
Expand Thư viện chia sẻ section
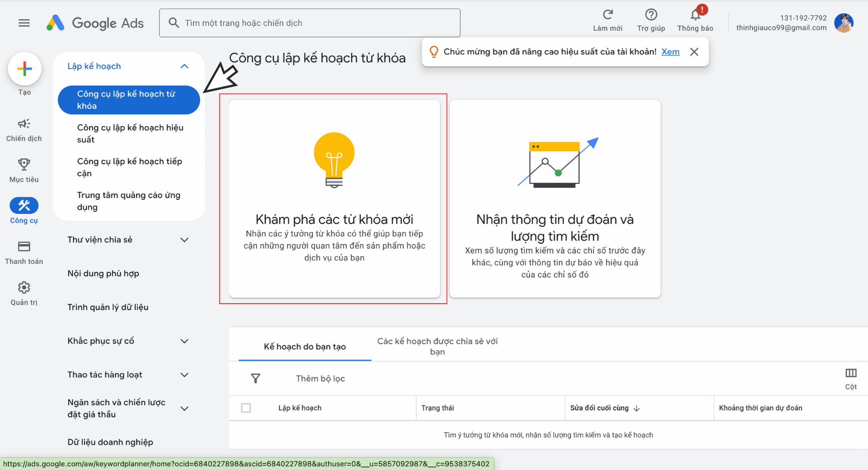[184, 240]
